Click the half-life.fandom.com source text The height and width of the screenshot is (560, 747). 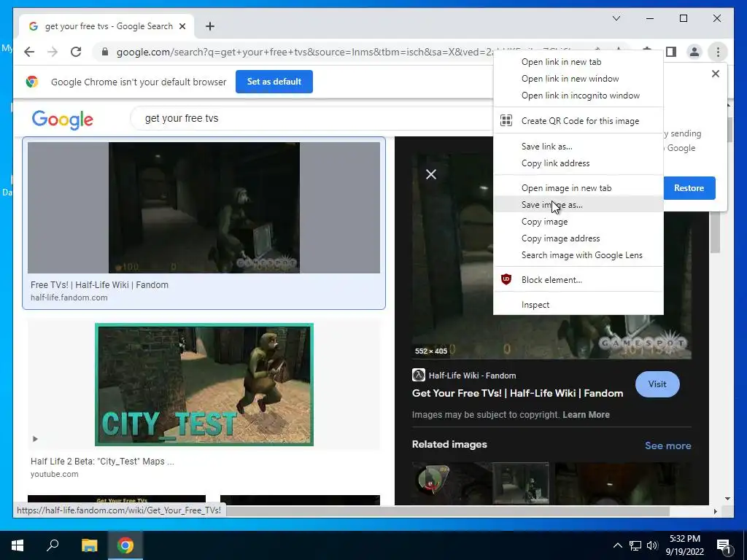(69, 297)
